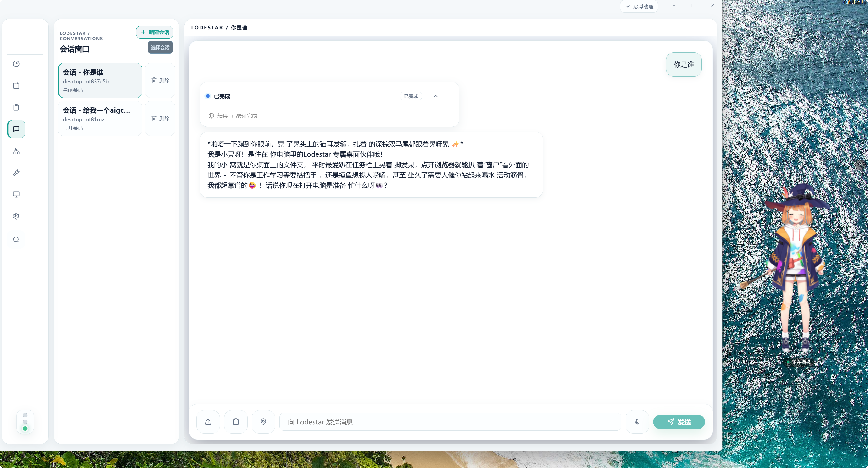Screen dimensions: 868x468
Task: Select conversation 会话 · 你是谁
Action: tap(100, 80)
